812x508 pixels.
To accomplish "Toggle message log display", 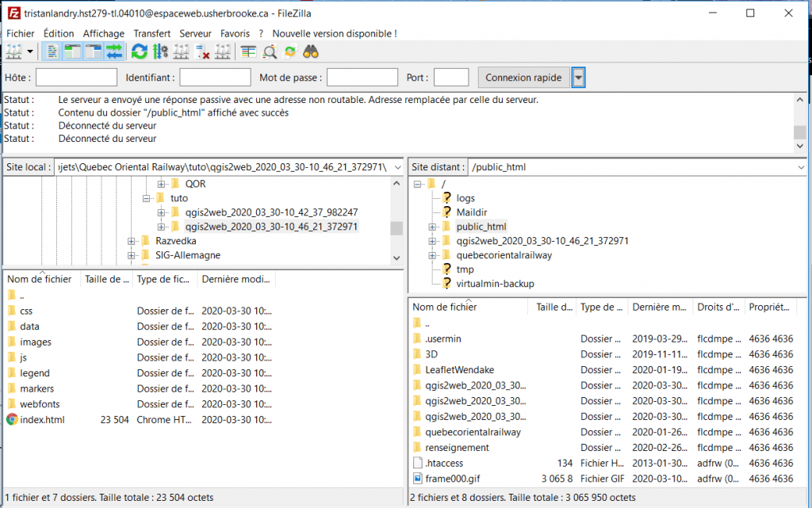I will [x=52, y=52].
